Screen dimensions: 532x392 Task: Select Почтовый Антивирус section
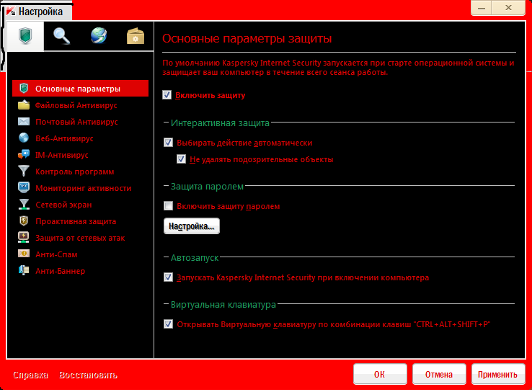click(81, 122)
